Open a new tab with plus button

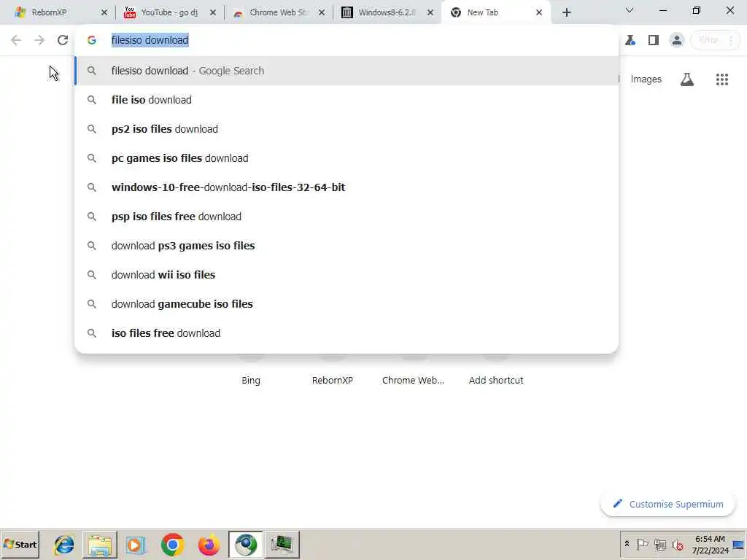[566, 13]
